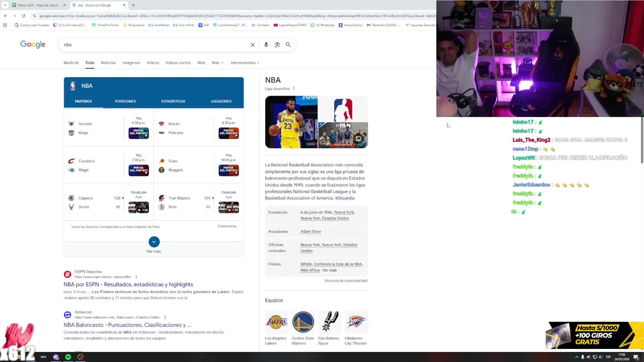
Task: Open the Hornets vs Kings match preview thumbnail
Action: (x=138, y=133)
